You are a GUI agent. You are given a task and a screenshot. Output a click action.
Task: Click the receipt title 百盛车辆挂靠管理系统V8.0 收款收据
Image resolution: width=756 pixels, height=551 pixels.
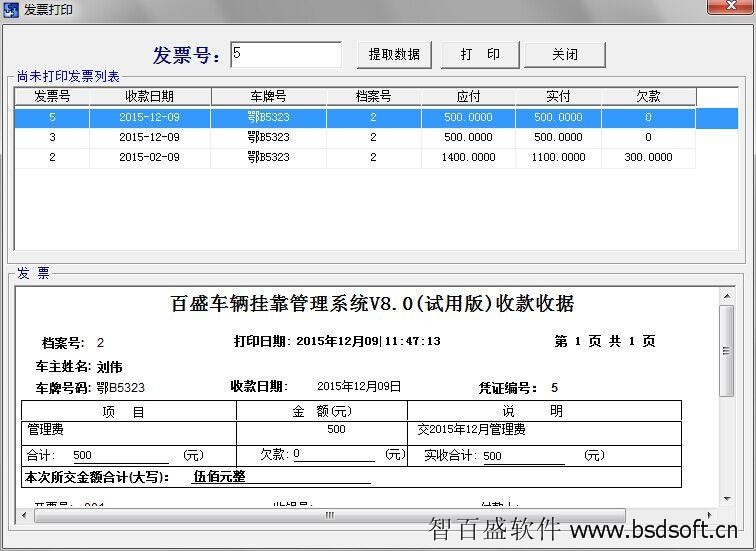pyautogui.click(x=372, y=304)
